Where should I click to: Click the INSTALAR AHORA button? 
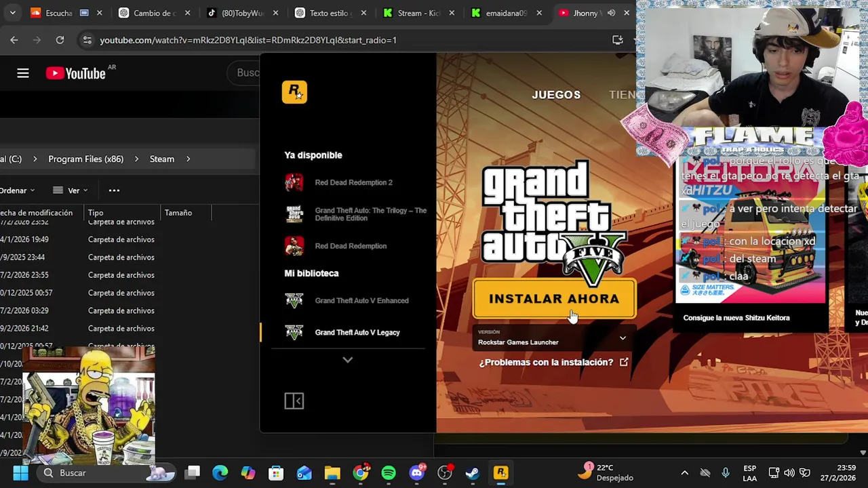click(x=554, y=299)
